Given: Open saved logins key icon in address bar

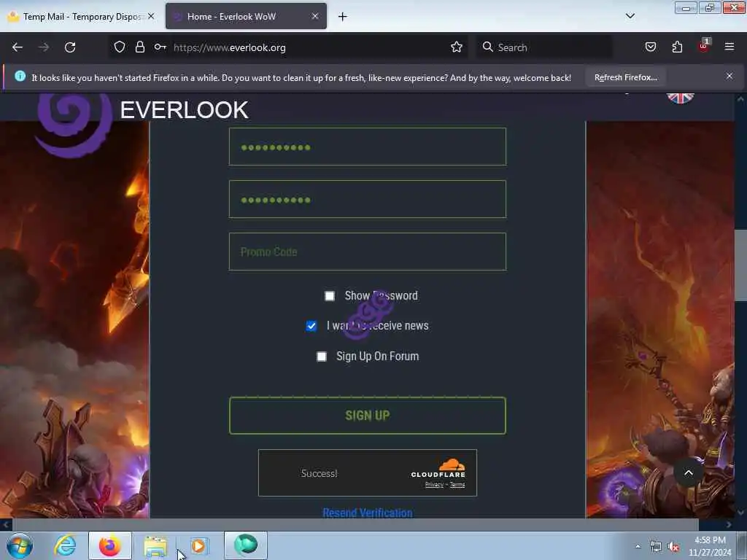Looking at the screenshot, I should 160,47.
